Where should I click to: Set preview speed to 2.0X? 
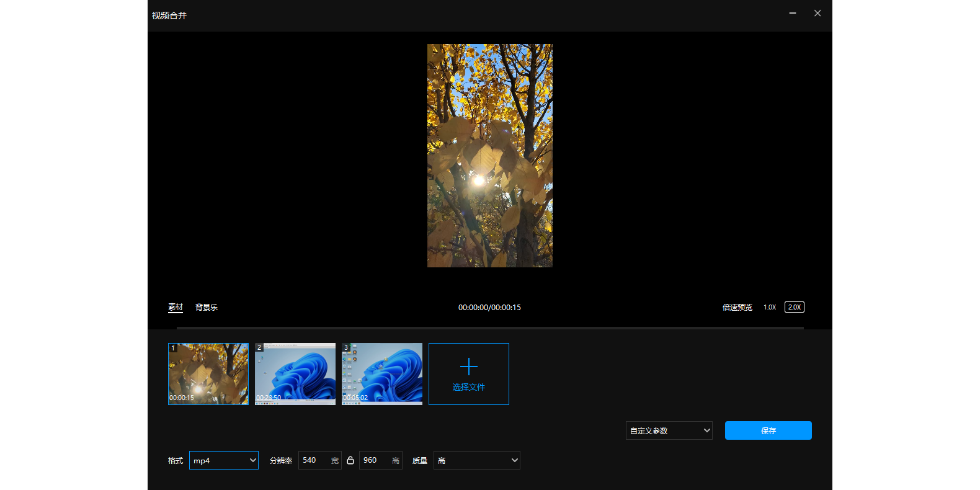(x=794, y=307)
